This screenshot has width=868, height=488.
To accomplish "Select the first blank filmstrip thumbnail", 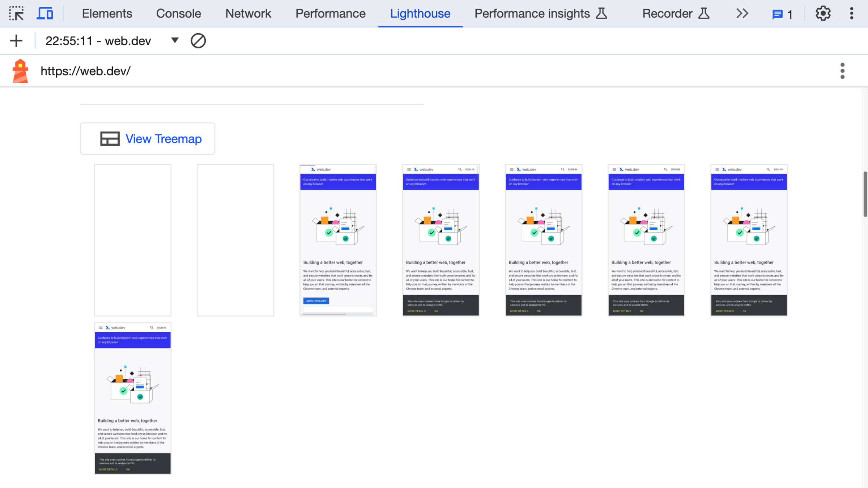I will click(133, 240).
